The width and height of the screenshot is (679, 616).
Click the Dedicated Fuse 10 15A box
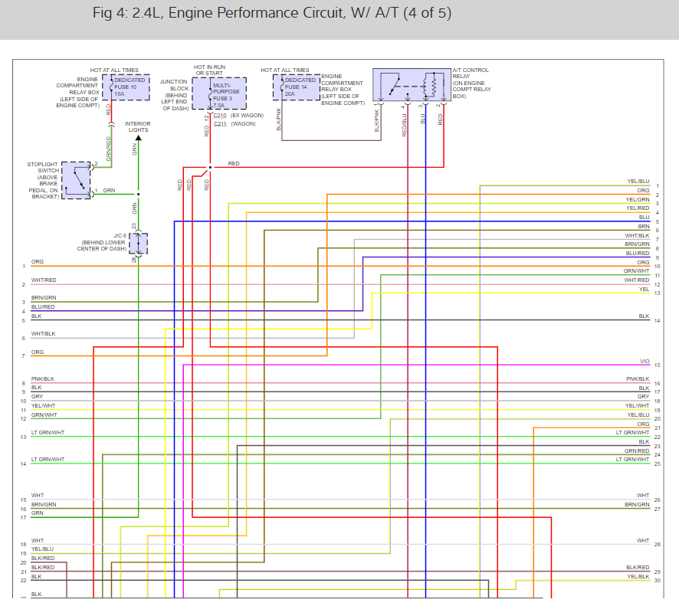pyautogui.click(x=126, y=87)
